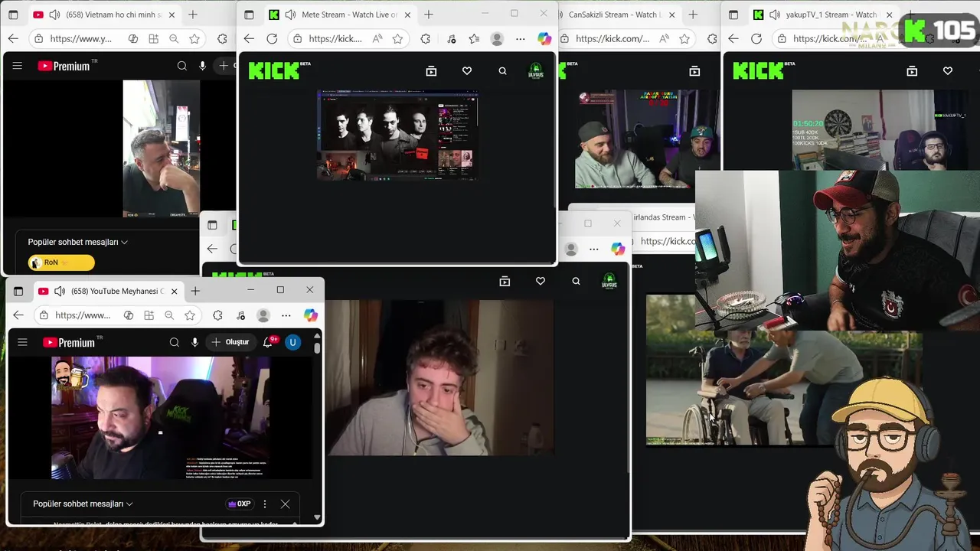The width and height of the screenshot is (980, 551).
Task: Open Kick browse icon in yakupTV_1 window
Action: click(912, 70)
